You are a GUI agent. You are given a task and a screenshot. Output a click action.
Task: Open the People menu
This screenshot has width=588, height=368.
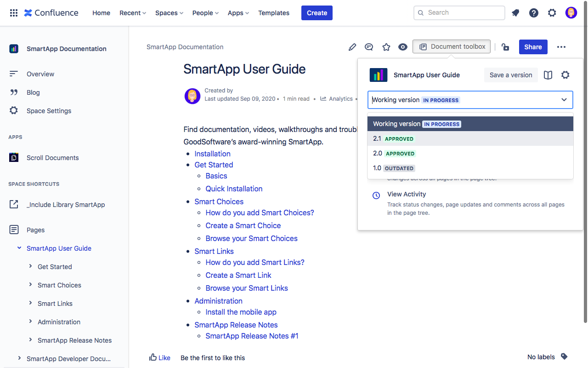click(x=205, y=12)
